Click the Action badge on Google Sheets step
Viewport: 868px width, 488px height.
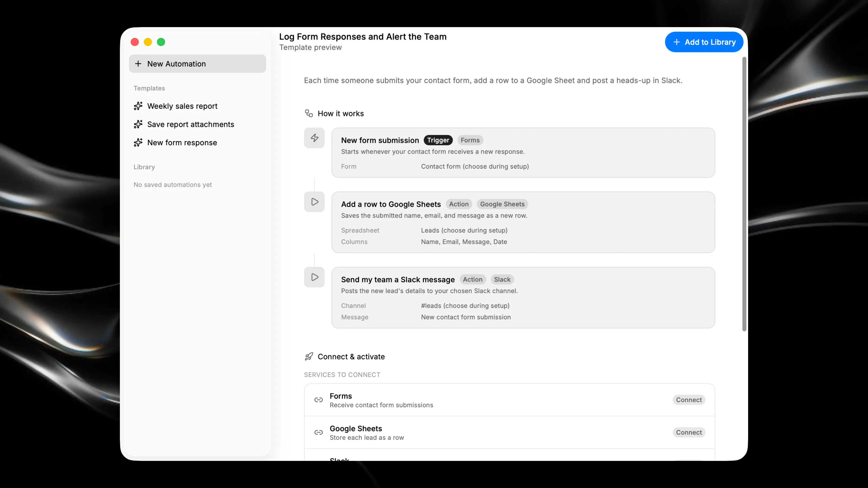point(459,204)
